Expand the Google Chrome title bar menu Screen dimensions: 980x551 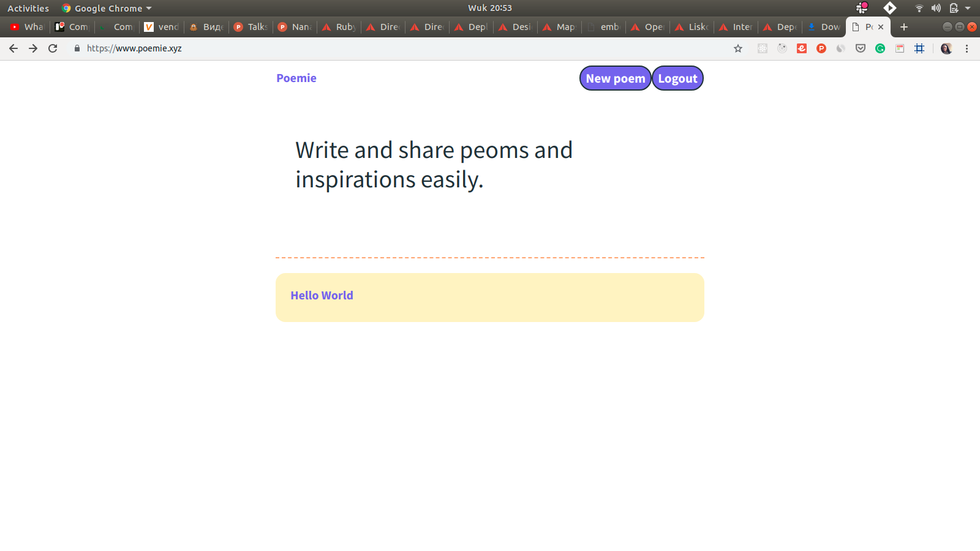point(105,8)
